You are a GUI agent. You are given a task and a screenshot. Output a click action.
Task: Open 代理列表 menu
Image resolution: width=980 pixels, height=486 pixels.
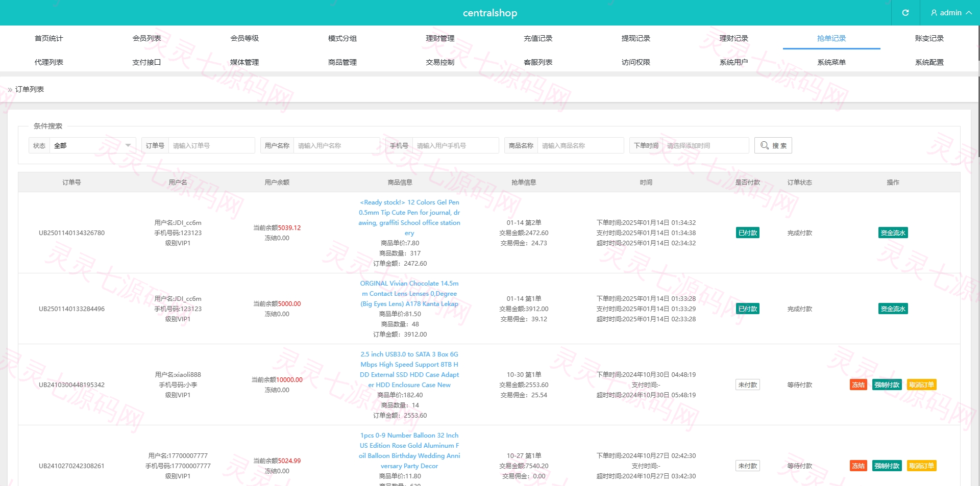pyautogui.click(x=49, y=62)
